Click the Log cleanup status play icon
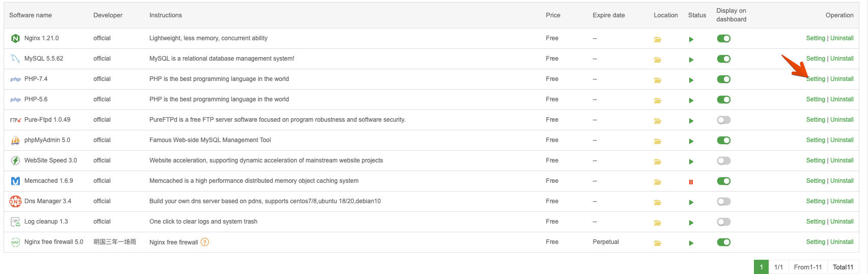 tap(691, 223)
